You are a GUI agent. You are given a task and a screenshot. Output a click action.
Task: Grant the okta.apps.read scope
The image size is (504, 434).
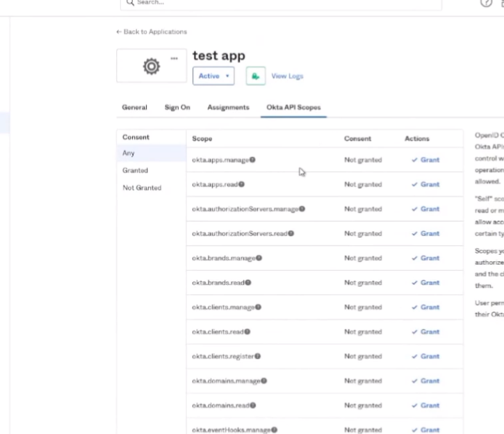pos(425,184)
